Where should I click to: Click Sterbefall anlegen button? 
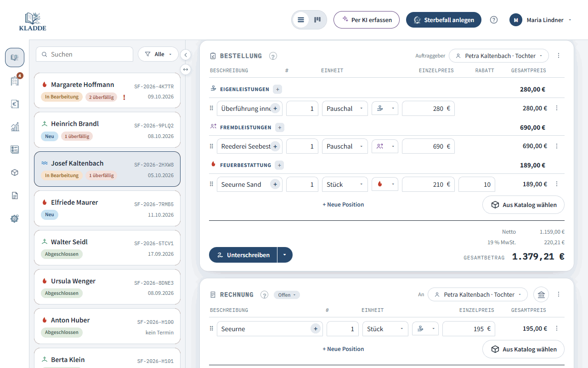444,20
